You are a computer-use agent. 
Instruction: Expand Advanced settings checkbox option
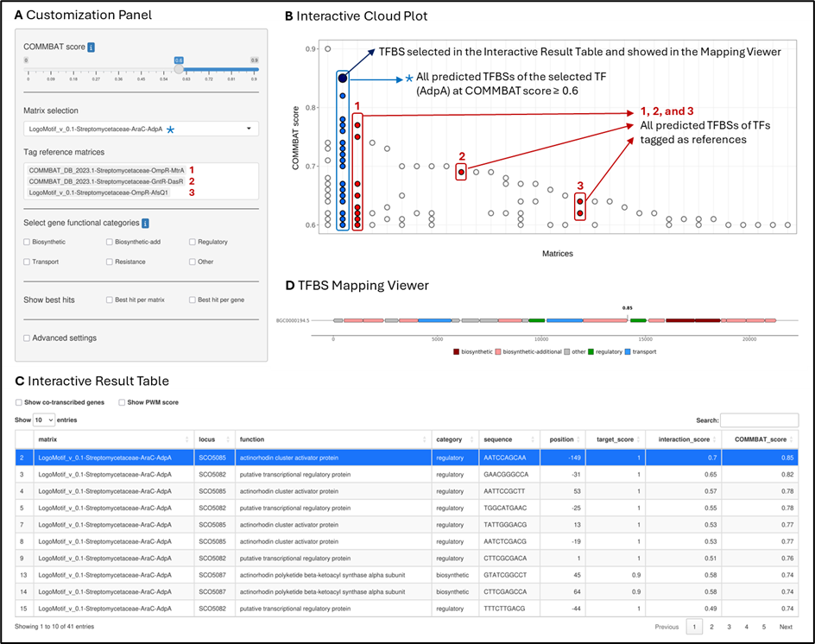click(27, 338)
